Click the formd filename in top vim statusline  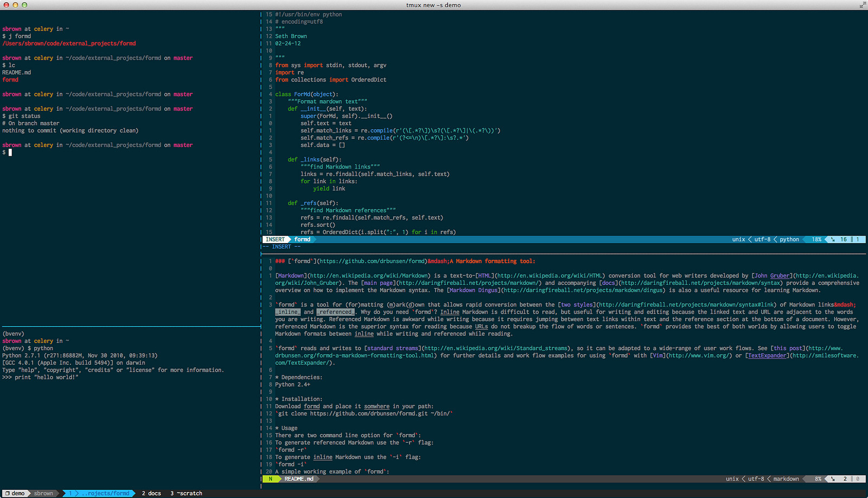(x=302, y=239)
